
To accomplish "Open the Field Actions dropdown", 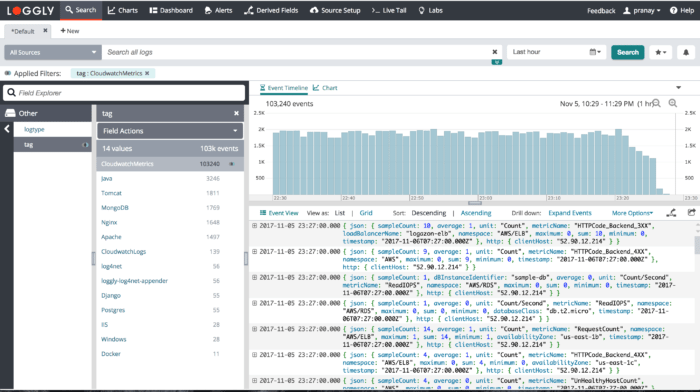I will (x=170, y=131).
